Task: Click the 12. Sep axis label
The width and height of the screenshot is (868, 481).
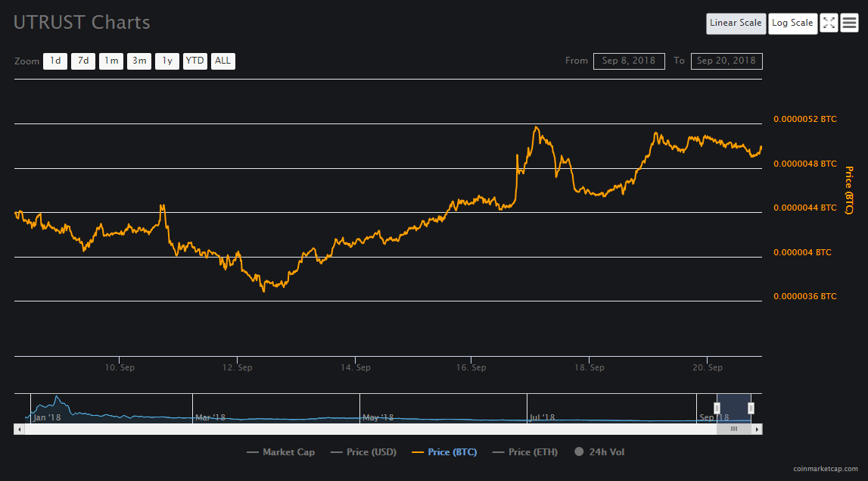Action: point(238,367)
